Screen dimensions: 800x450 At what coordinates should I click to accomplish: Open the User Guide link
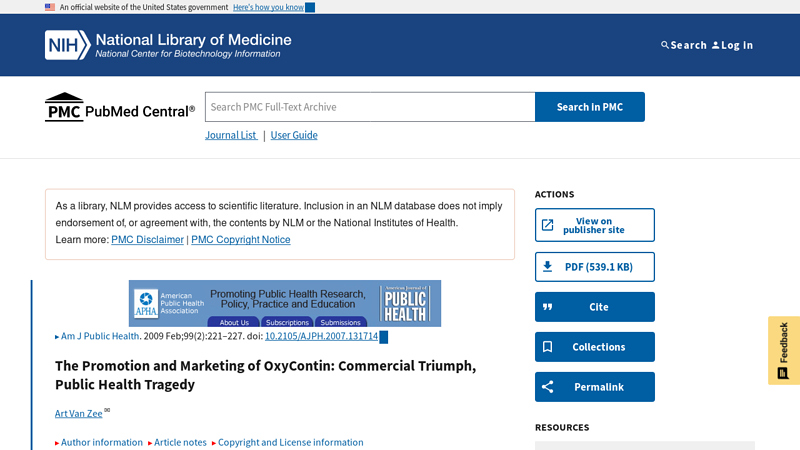pos(294,135)
